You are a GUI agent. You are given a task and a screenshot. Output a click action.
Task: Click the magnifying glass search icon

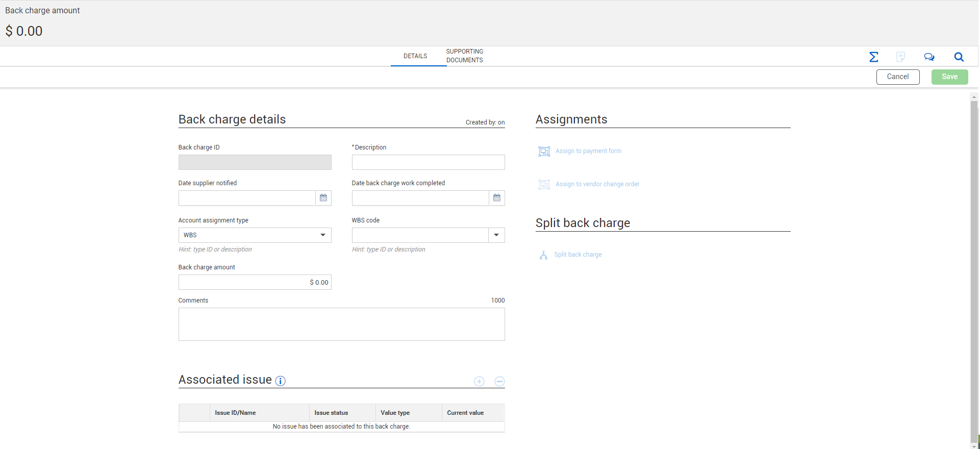959,57
